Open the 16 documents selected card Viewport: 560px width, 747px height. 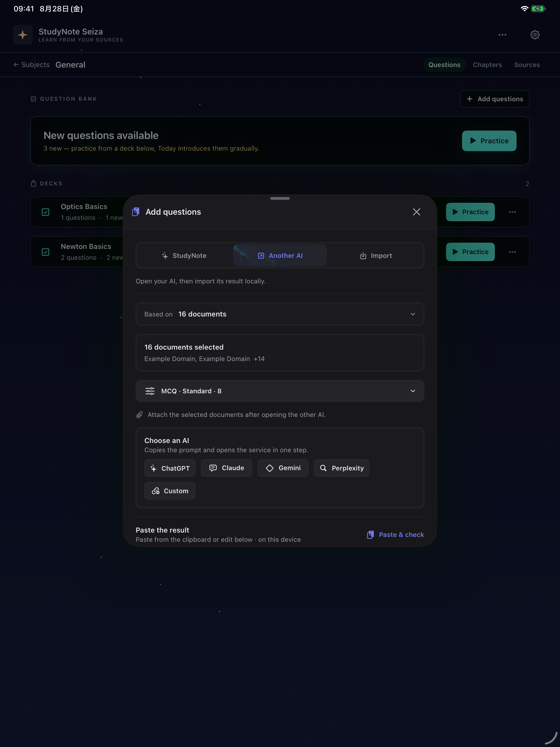(x=280, y=353)
